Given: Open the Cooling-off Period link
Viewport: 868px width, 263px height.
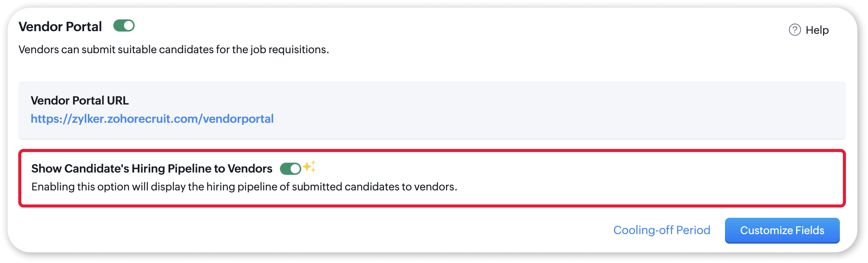Looking at the screenshot, I should pyautogui.click(x=661, y=230).
